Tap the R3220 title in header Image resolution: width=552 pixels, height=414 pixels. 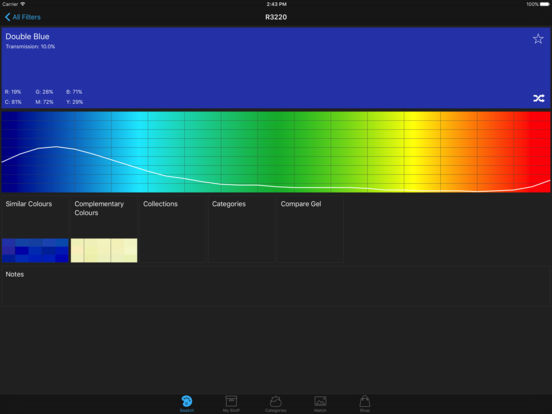click(x=276, y=17)
